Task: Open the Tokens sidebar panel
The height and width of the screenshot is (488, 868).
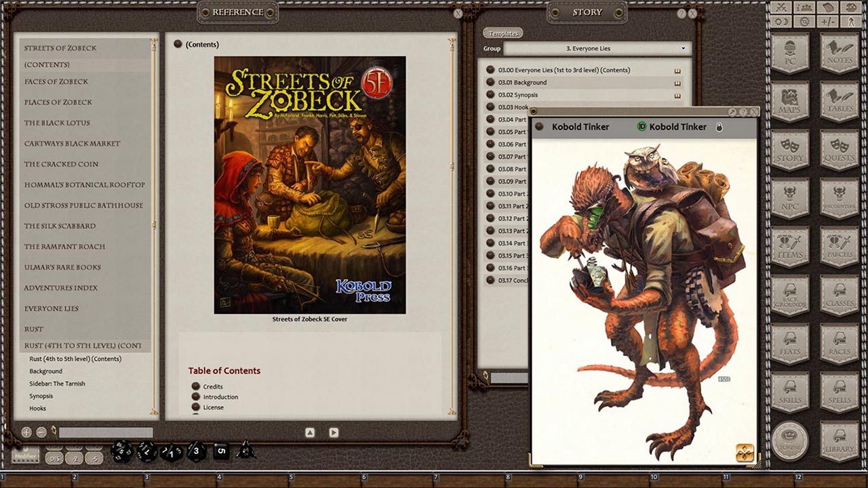Action: (x=789, y=441)
